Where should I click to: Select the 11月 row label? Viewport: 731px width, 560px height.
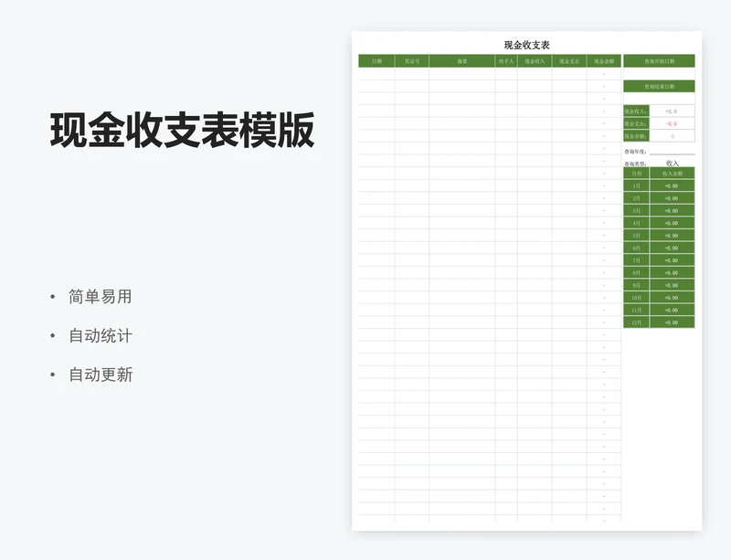(x=636, y=310)
